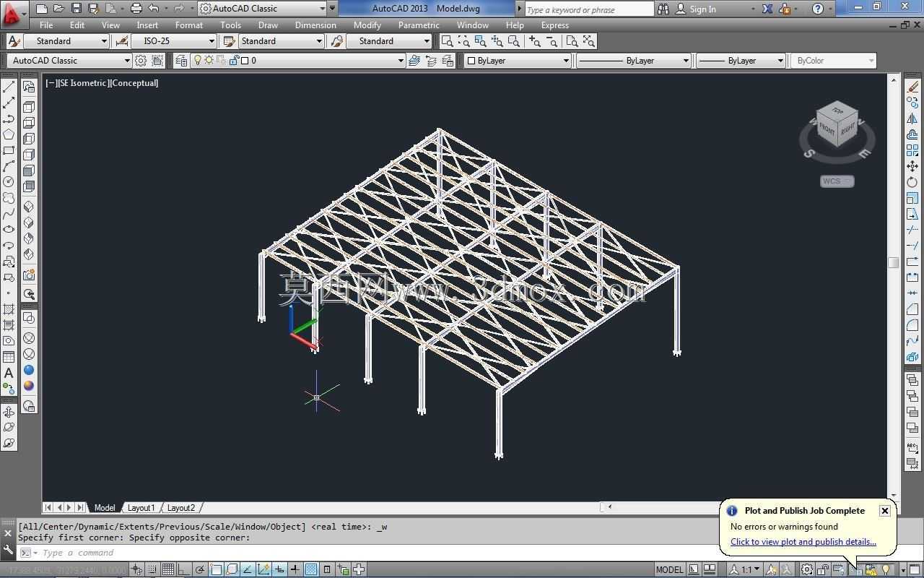This screenshot has height=578, width=924.
Task: Click the 3D Orbit icon
Action: coord(9,412)
